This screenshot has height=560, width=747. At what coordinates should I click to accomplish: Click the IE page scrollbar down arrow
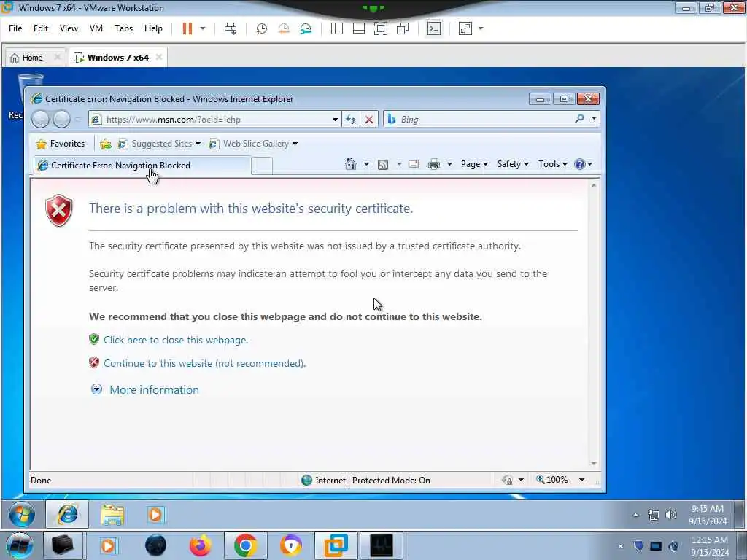coord(594,463)
